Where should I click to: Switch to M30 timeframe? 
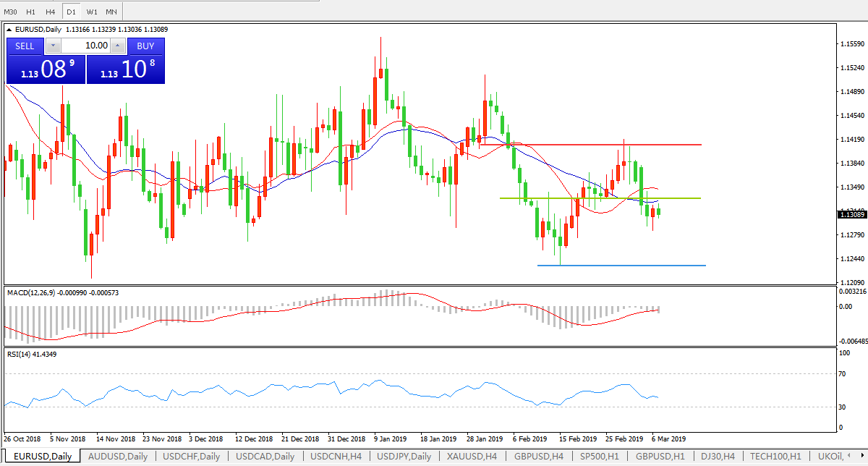click(11, 12)
